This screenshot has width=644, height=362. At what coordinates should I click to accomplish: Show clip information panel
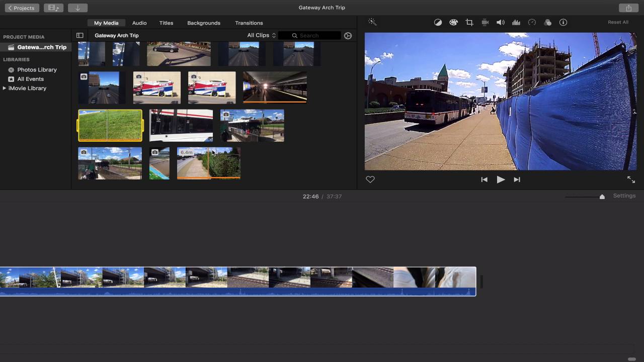tap(563, 23)
